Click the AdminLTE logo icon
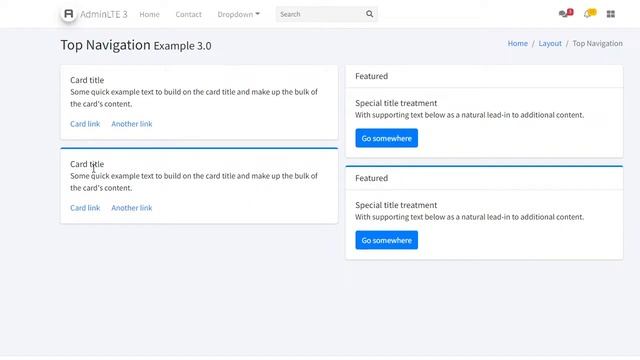The image size is (640, 360). click(69, 14)
